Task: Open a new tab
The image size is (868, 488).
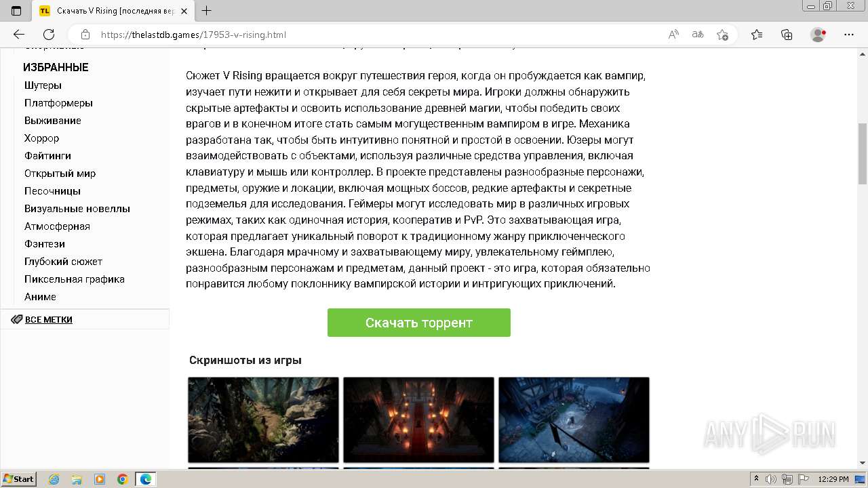Action: [207, 11]
